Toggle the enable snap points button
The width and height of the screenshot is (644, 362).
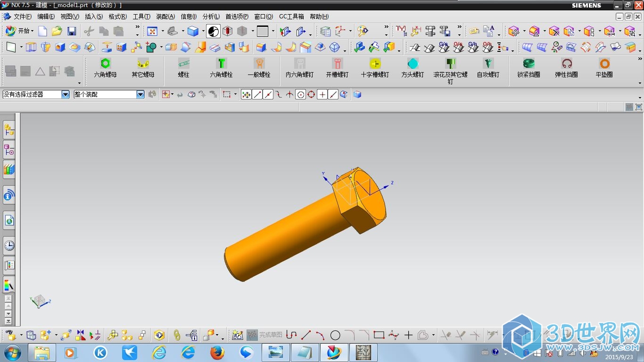(x=246, y=94)
